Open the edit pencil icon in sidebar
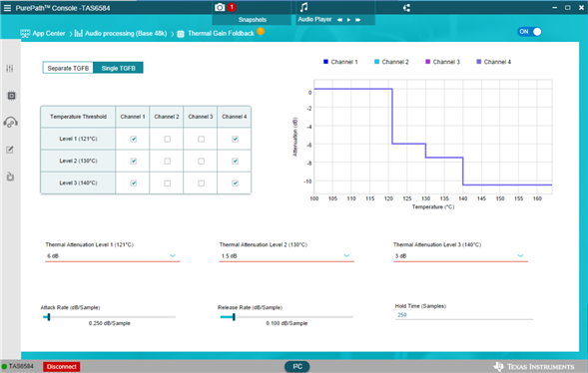This screenshot has height=373, width=588. pos(10,150)
